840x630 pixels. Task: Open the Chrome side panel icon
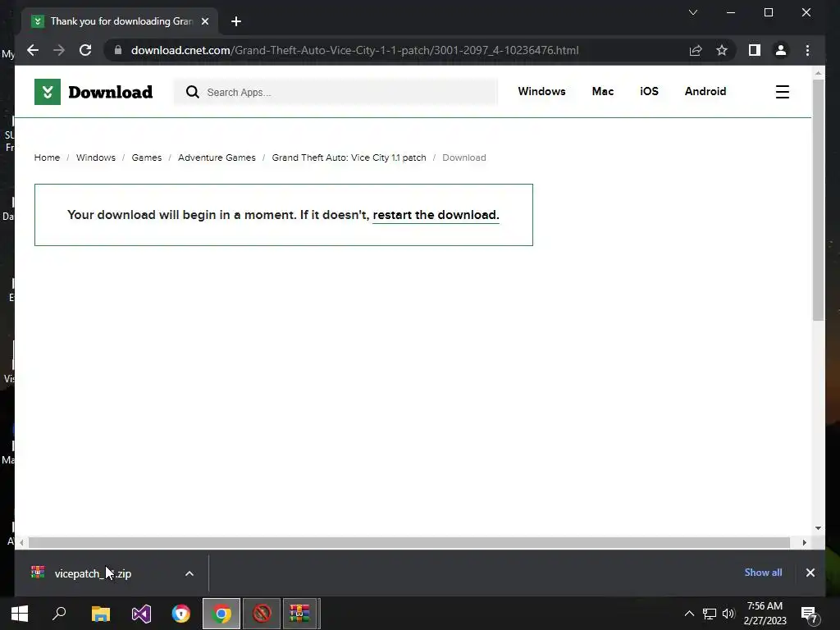point(755,50)
